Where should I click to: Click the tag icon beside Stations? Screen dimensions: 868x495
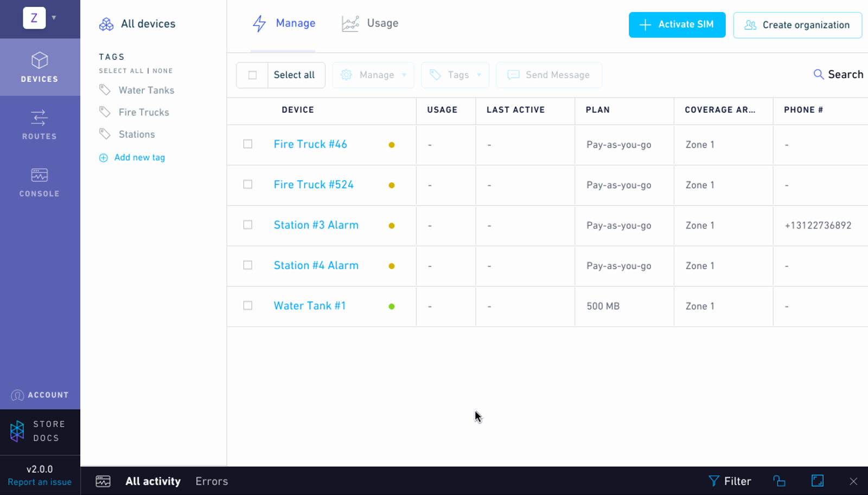105,134
